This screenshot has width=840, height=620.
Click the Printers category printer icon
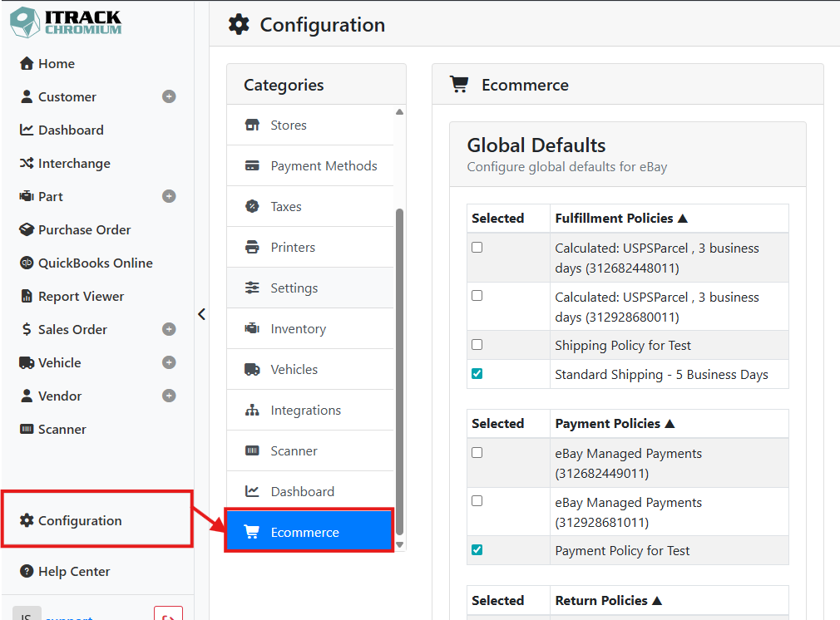point(252,247)
